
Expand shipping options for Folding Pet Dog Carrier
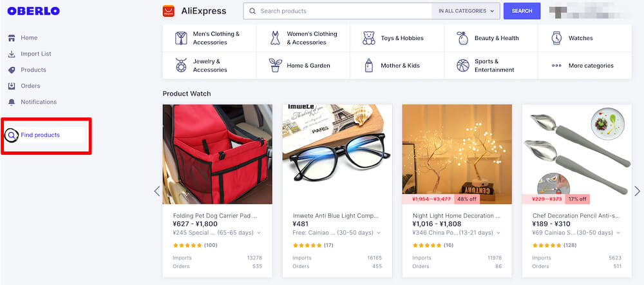click(259, 233)
